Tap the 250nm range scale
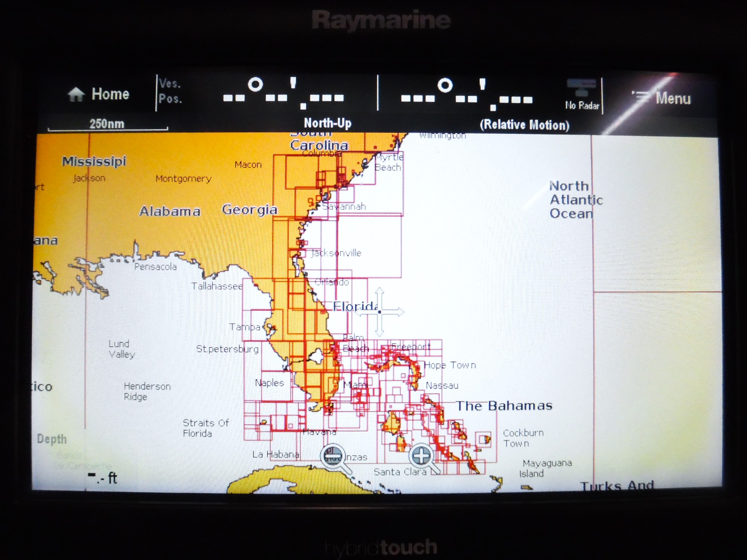747x560 pixels. 107,124
